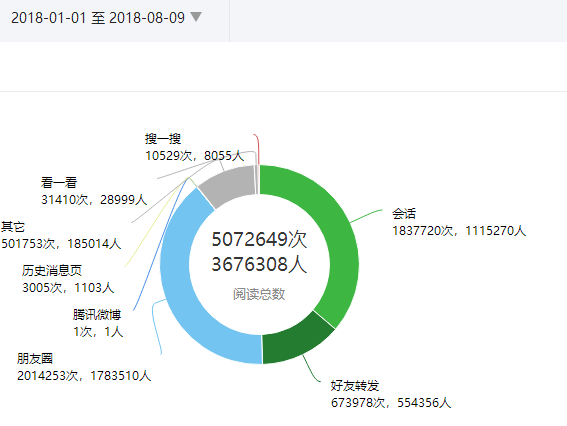Click the 看一看 label
567x426 pixels.
coord(59,183)
